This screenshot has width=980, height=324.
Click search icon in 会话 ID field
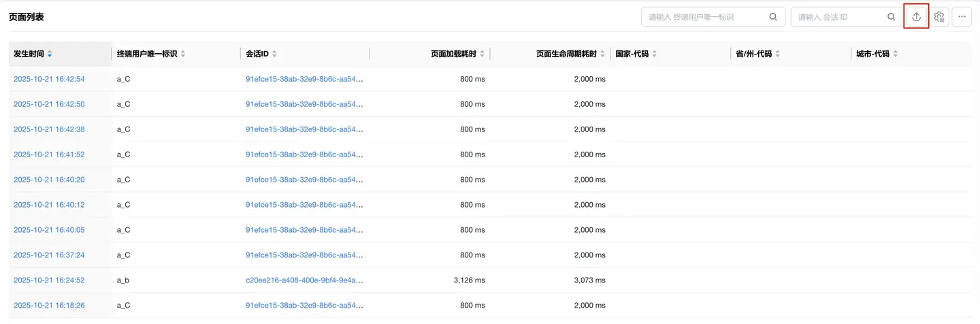(x=891, y=17)
